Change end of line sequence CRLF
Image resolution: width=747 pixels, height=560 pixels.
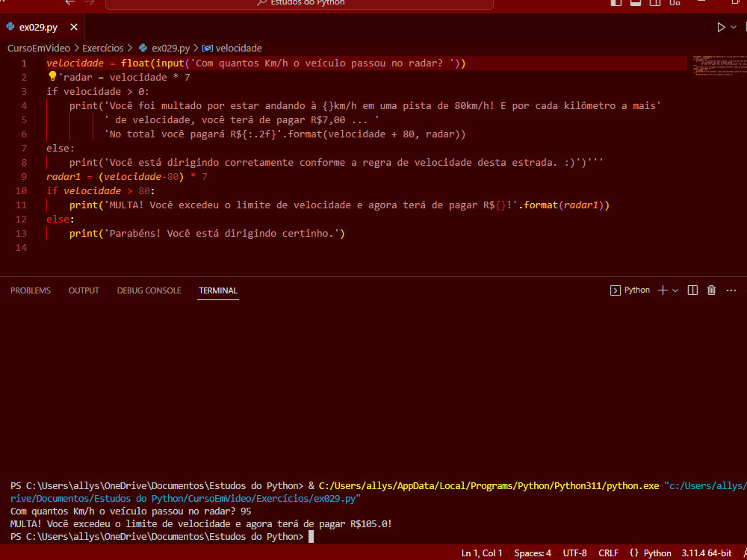point(608,553)
